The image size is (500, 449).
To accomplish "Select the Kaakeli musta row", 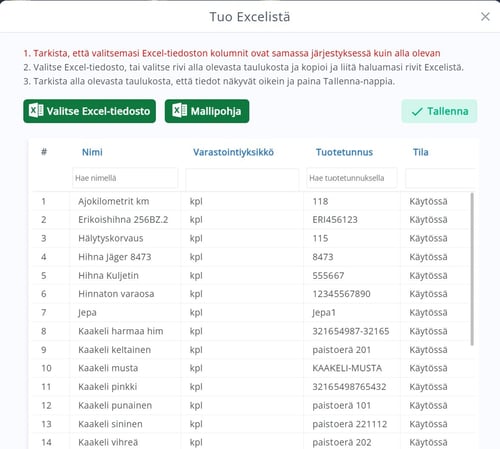I will [x=251, y=368].
